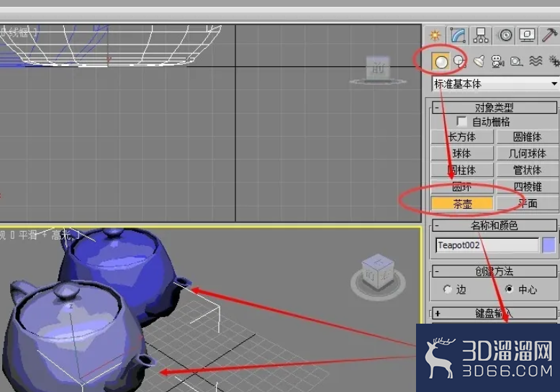Viewport: 560px width, 392px height.
Task: Enable the 自动栅格 checkbox
Action: [461, 122]
